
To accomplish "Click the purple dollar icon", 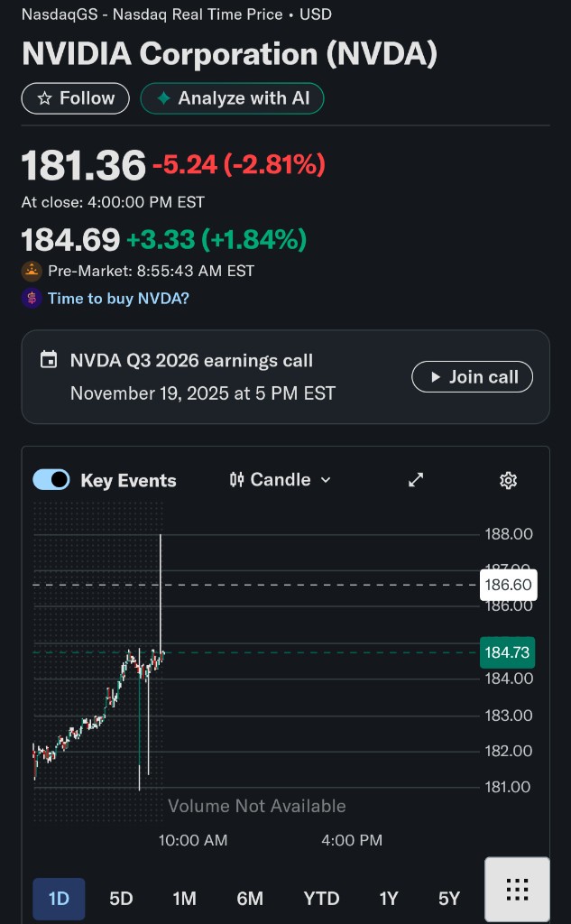I will pyautogui.click(x=32, y=299).
